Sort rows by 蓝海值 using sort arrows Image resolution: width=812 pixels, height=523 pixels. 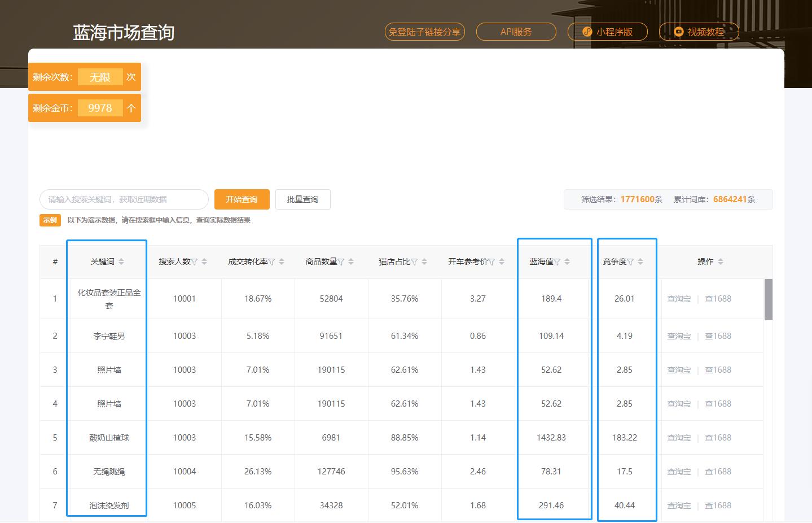coord(567,261)
